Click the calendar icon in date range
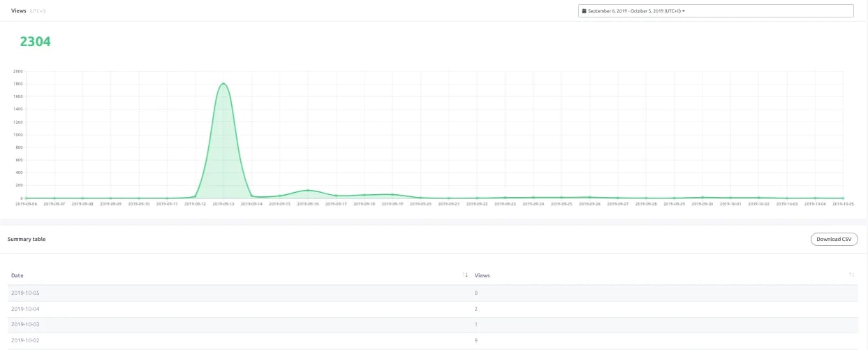Viewport: 868px width, 350px height. tap(584, 11)
